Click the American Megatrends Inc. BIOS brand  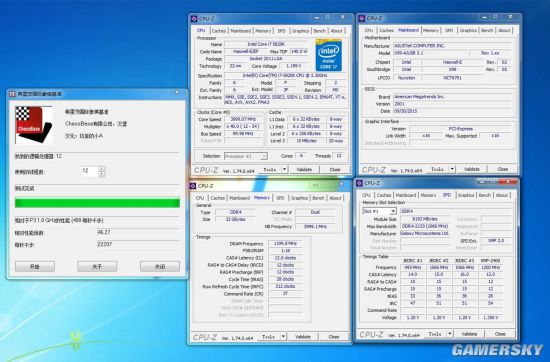(x=452, y=96)
